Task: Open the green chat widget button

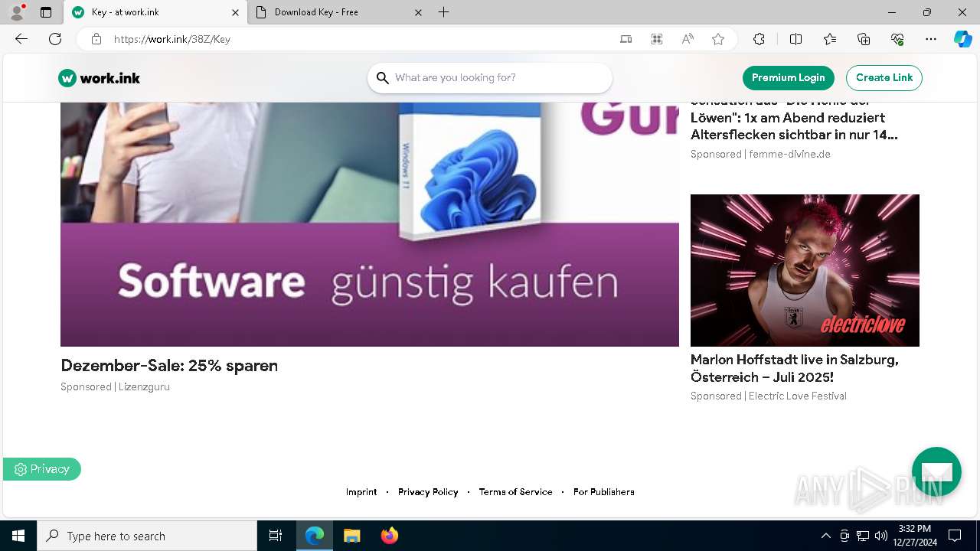Action: click(936, 471)
